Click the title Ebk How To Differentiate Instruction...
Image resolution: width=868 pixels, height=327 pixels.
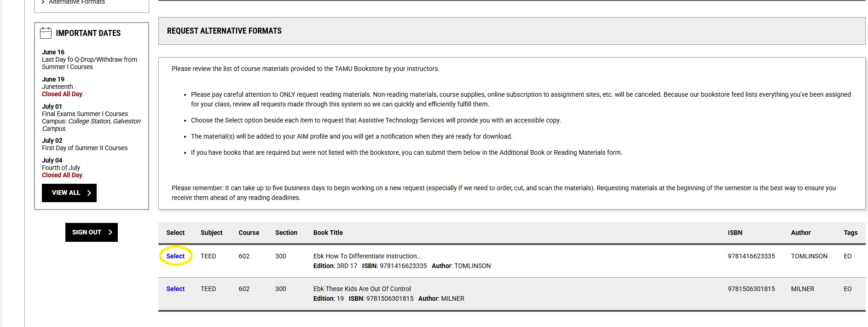pos(367,256)
